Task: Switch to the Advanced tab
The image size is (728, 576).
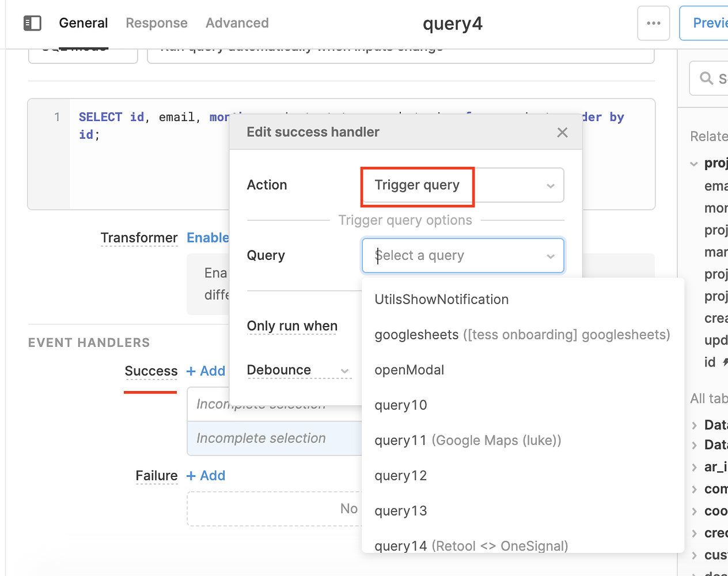Action: [237, 23]
